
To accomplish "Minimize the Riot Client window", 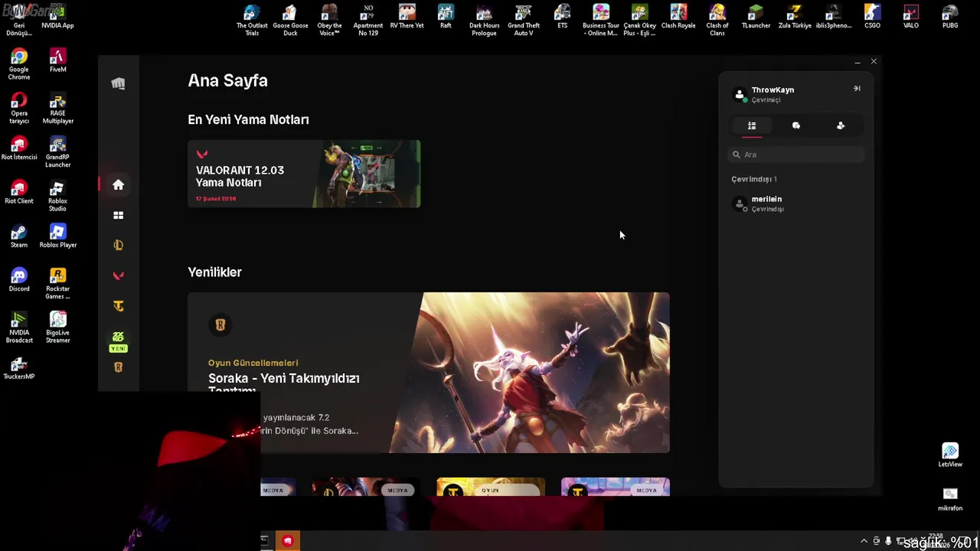I will coord(857,62).
